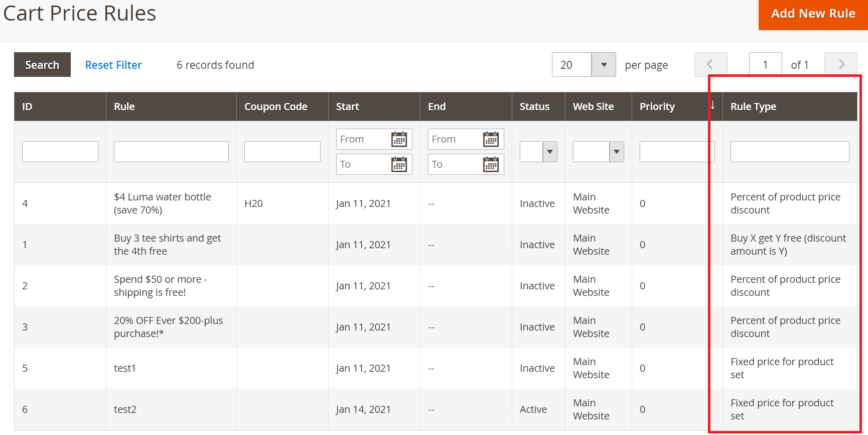The image size is (868, 435).
Task: Open the End To date calendar icon
Action: pyautogui.click(x=491, y=164)
